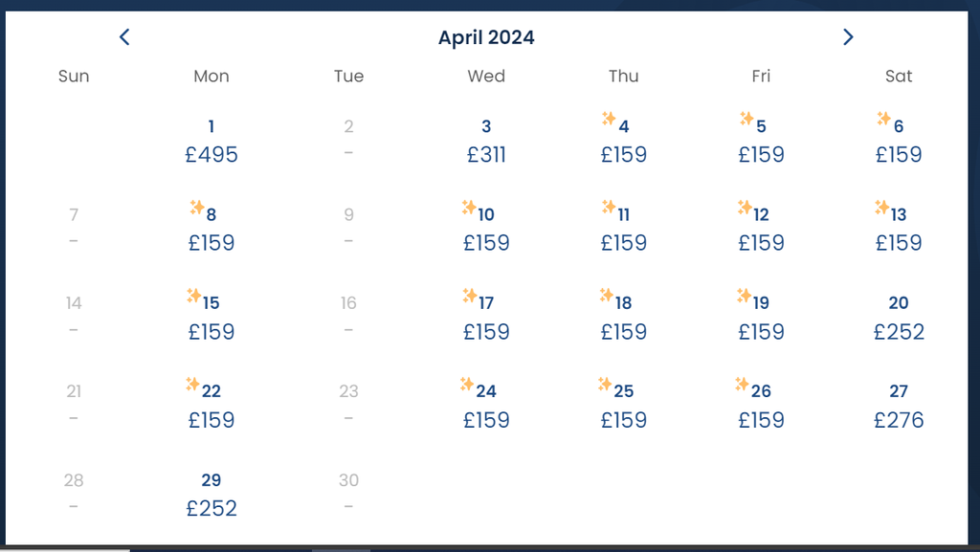Click the deal sparkle icon beside April 13

pos(883,207)
